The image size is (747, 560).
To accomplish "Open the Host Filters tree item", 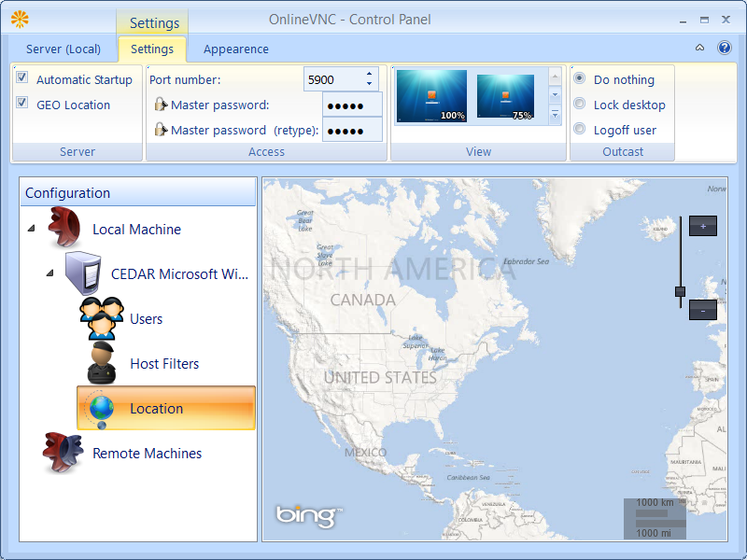I will 164,363.
